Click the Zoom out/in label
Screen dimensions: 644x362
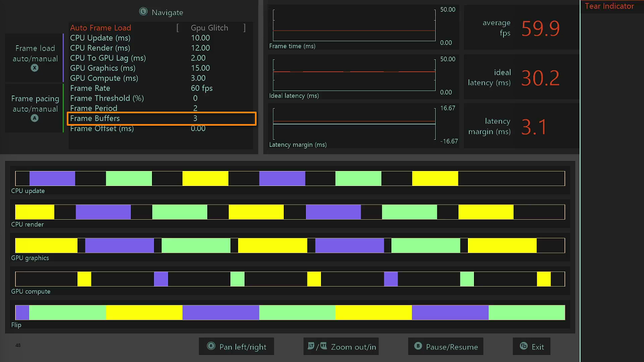[353, 347]
